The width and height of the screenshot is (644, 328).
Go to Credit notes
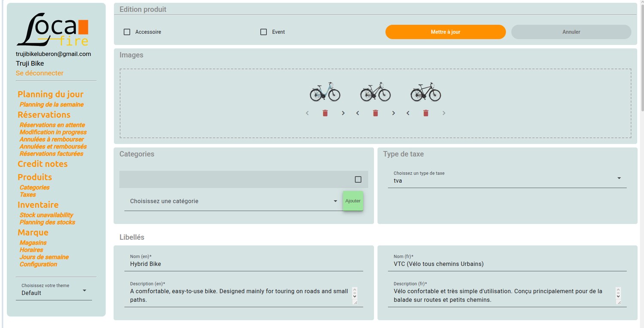(43, 164)
